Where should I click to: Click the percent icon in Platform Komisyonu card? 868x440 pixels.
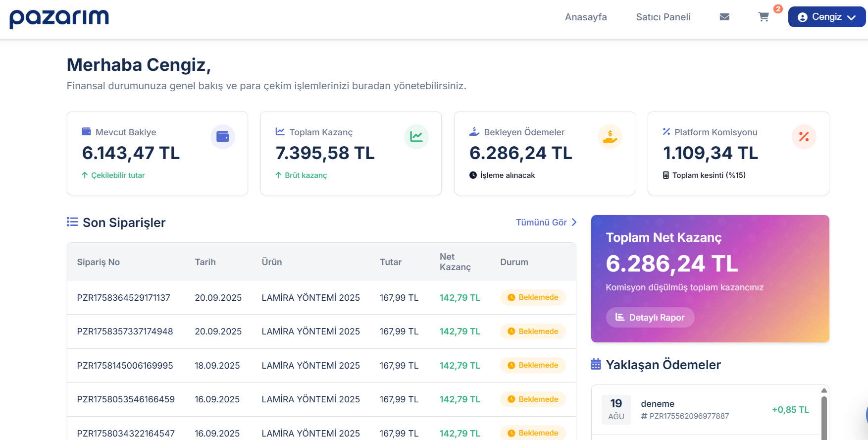[x=804, y=137]
